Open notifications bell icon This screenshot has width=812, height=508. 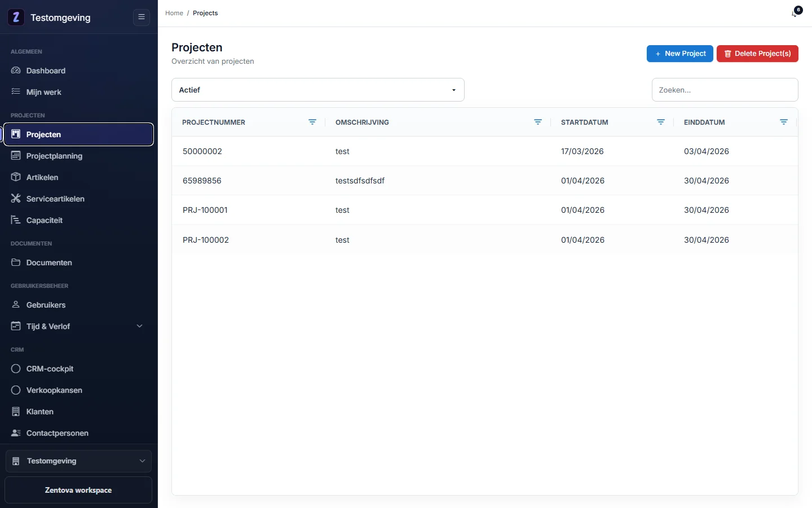pos(796,12)
